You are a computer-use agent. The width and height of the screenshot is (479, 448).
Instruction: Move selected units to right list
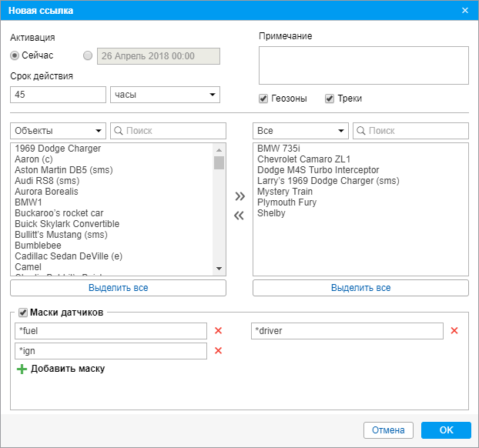click(239, 196)
